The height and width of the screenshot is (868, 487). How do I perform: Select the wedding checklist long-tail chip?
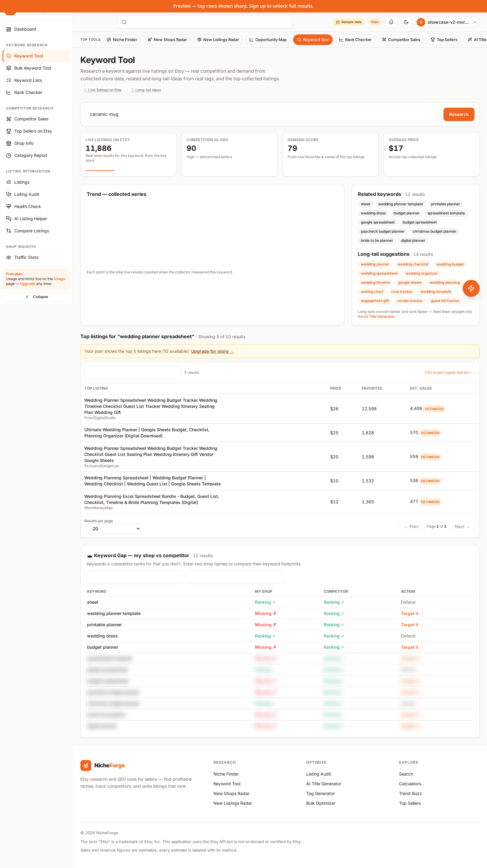pyautogui.click(x=413, y=264)
